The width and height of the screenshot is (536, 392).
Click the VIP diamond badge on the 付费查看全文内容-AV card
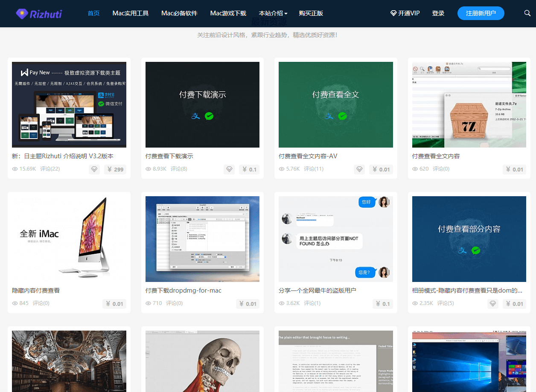[x=359, y=169]
